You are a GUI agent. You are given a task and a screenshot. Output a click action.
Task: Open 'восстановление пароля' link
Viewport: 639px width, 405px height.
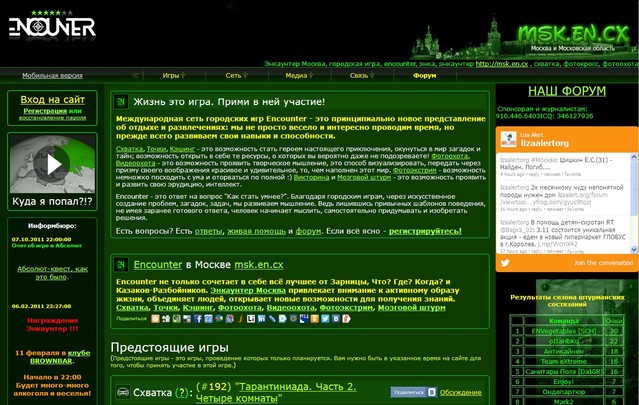click(52, 118)
